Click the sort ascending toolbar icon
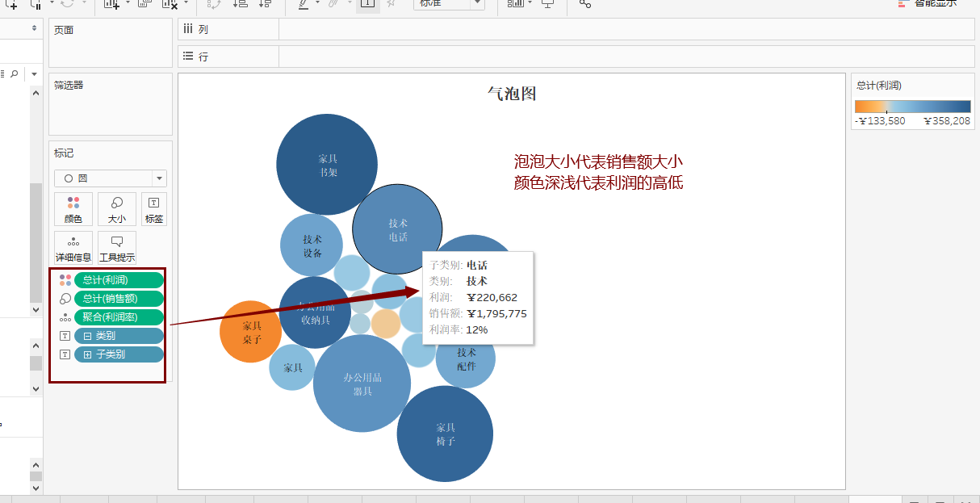This screenshot has width=980, height=503. pyautogui.click(x=240, y=4)
